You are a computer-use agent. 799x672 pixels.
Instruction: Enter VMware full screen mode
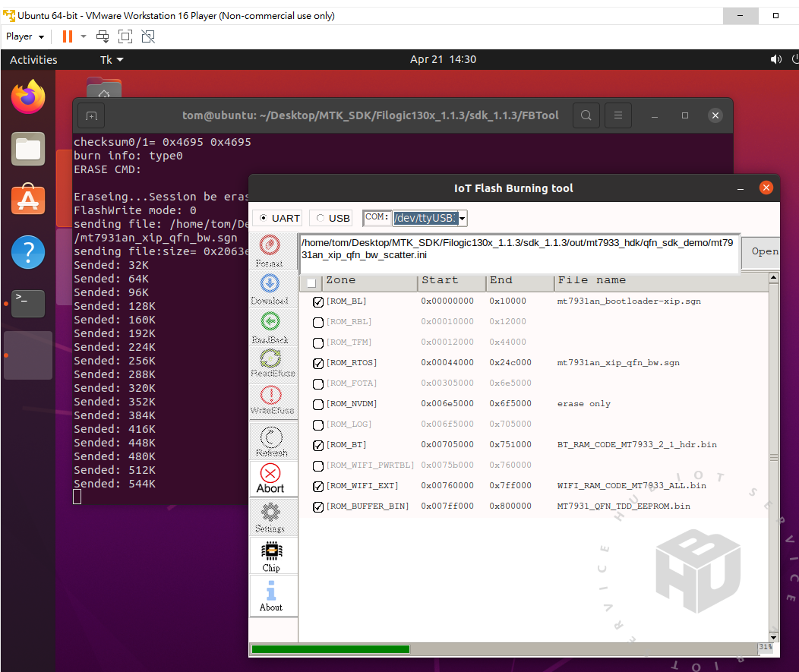click(125, 36)
